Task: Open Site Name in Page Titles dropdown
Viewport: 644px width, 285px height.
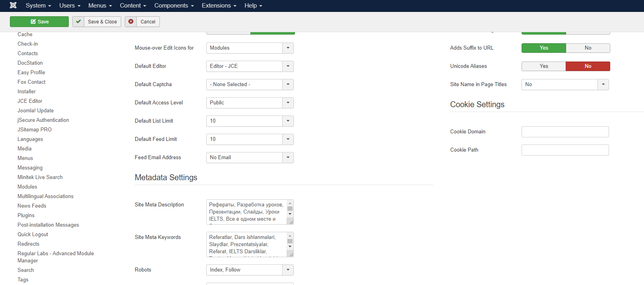Action: click(x=564, y=85)
